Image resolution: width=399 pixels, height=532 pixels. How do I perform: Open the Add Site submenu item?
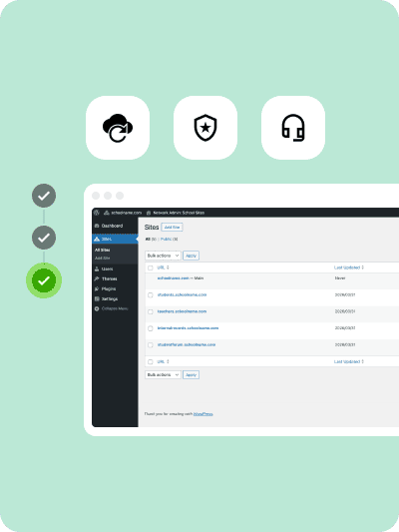(102, 259)
